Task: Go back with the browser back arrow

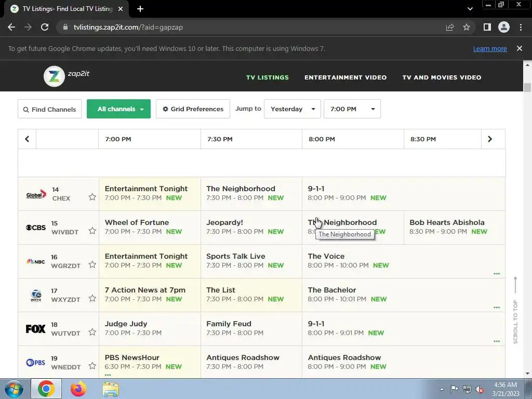Action: [x=11, y=27]
